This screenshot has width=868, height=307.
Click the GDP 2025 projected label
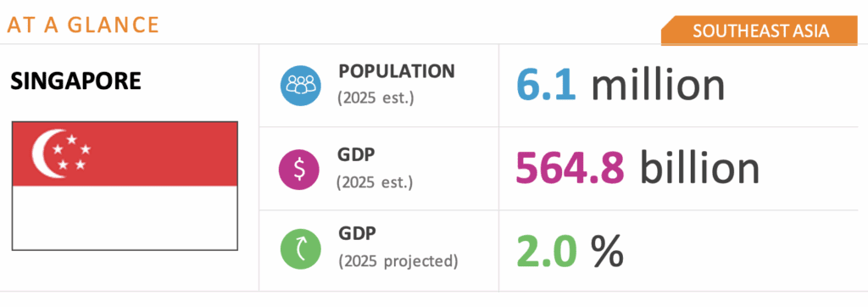point(398,247)
